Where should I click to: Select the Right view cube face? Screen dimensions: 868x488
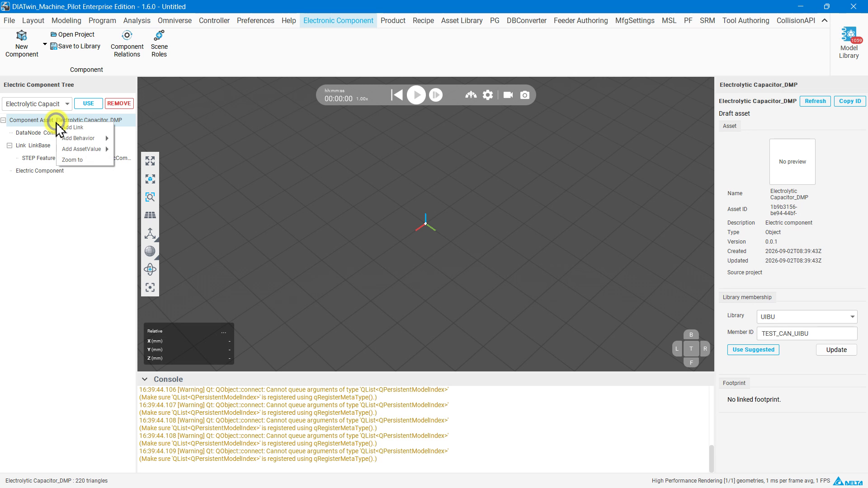pos(705,349)
